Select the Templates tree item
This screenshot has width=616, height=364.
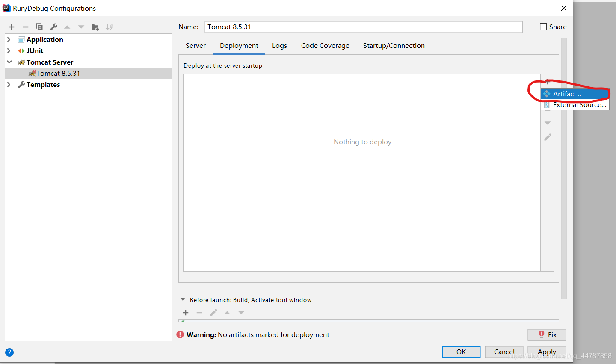click(x=43, y=85)
